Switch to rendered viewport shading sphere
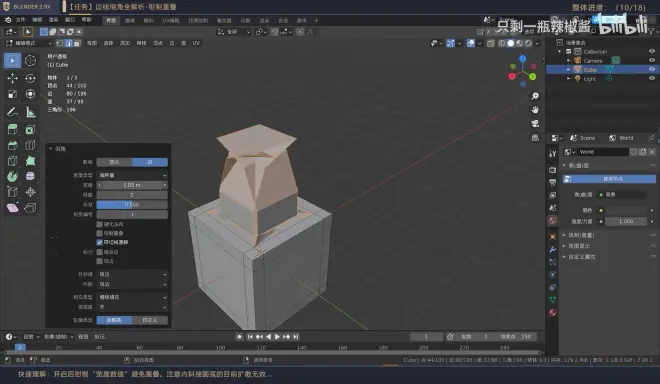 529,43
